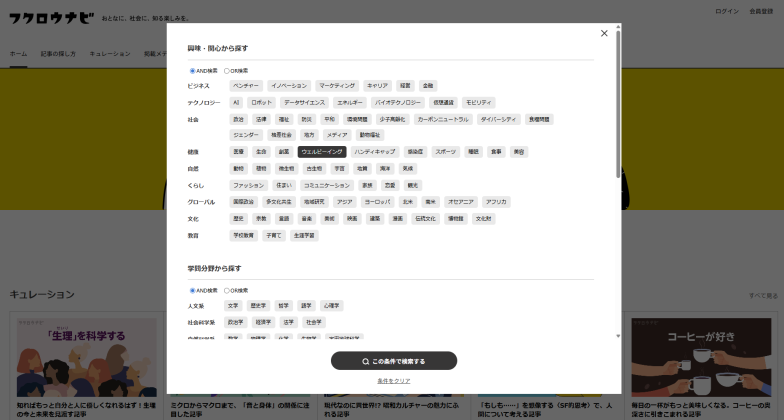The width and height of the screenshot is (784, 420).
Task: Enable the データサイエンス tag
Action: [304, 102]
